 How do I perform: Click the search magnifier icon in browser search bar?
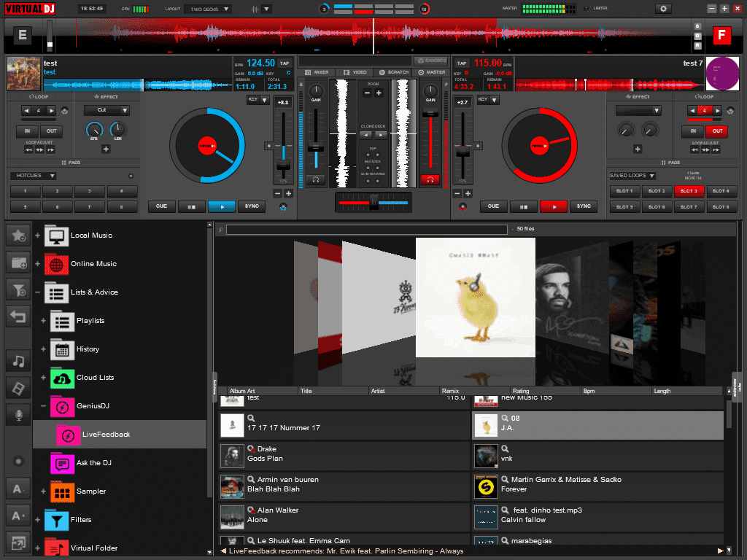(220, 230)
